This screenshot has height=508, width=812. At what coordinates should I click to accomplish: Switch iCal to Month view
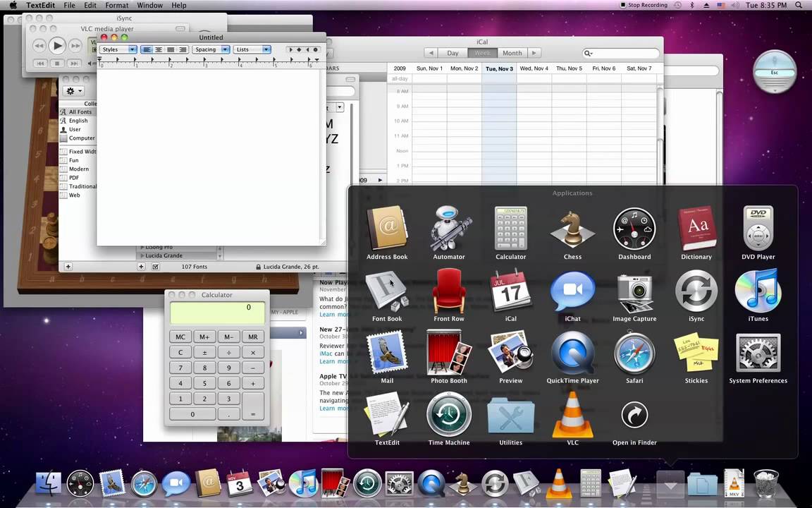[x=512, y=53]
